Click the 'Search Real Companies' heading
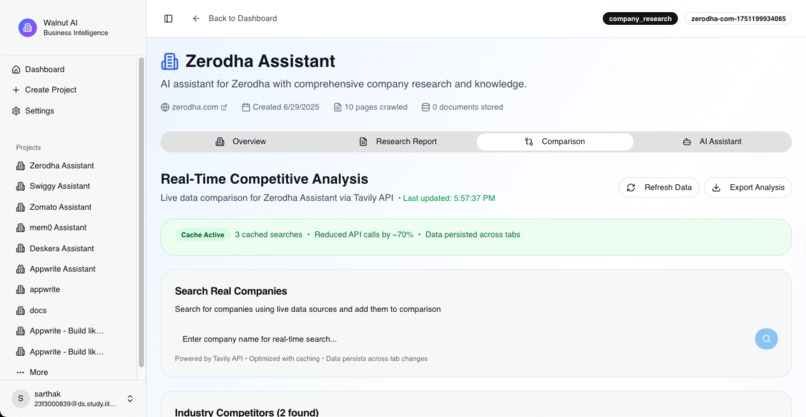 coord(231,291)
